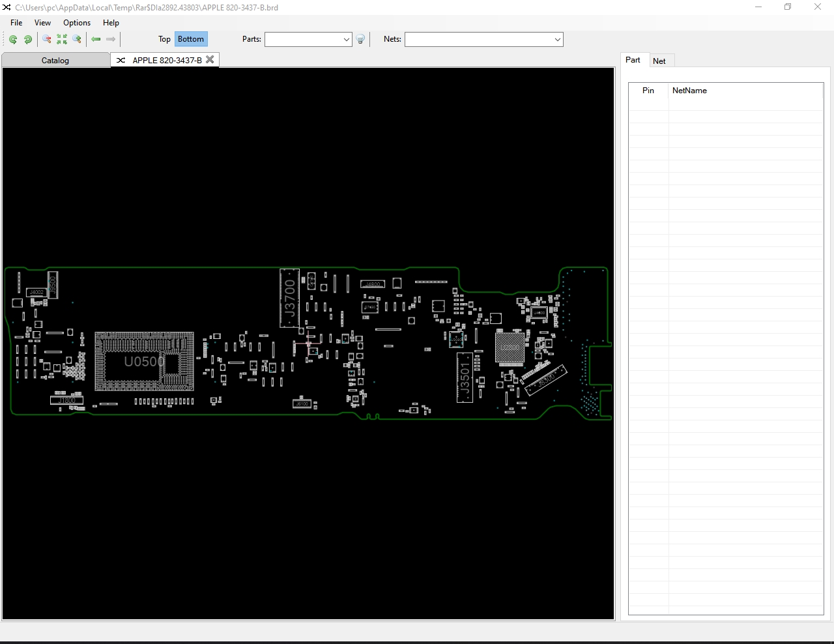
Task: Click the fit-to-window green arrows icon
Action: click(x=62, y=40)
